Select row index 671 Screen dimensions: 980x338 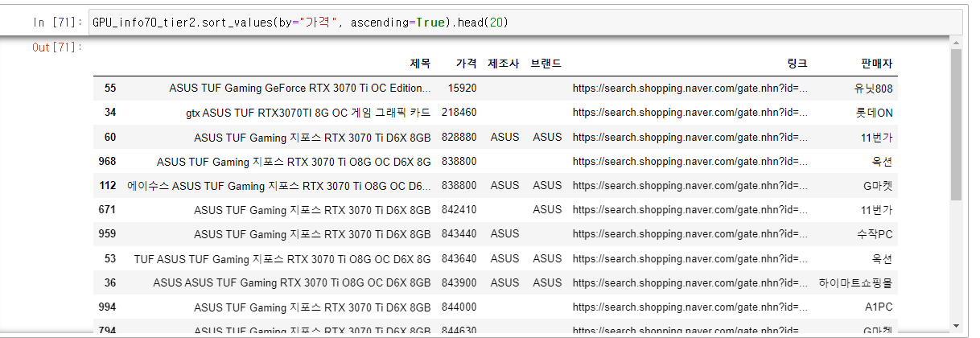tap(107, 209)
